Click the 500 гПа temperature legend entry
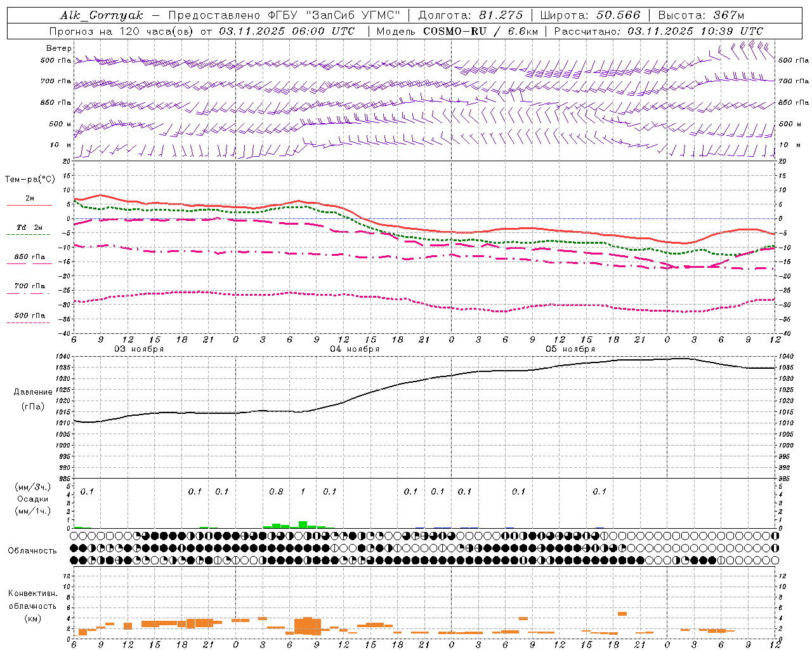The width and height of the screenshot is (812, 650). [30, 318]
